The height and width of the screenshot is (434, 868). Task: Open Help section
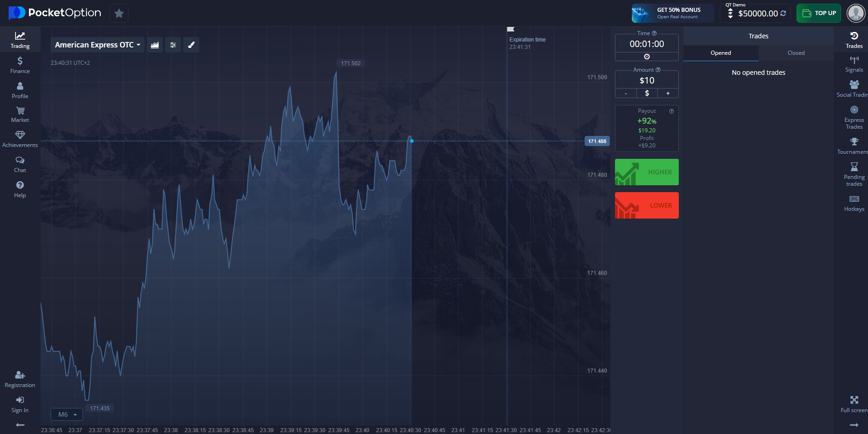point(20,189)
